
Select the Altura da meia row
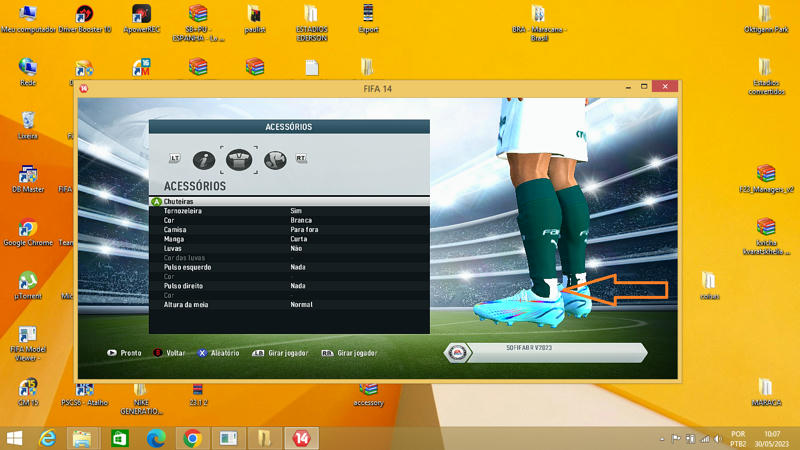289,305
